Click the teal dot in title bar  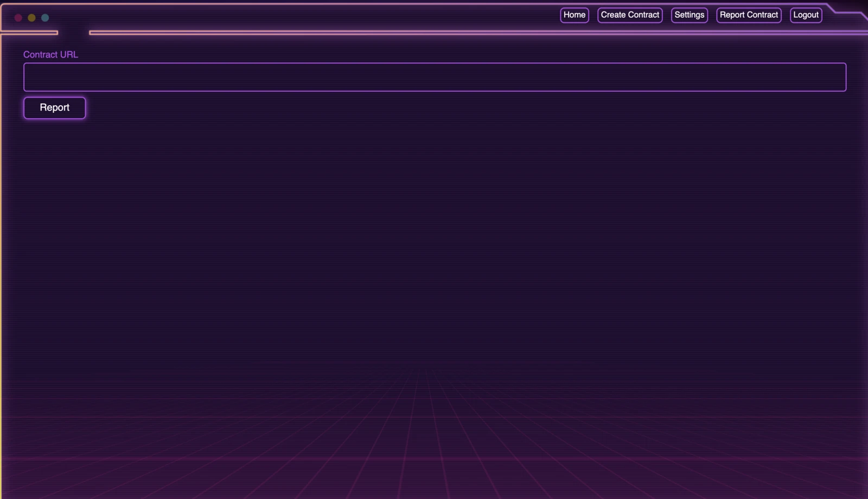pyautogui.click(x=45, y=18)
